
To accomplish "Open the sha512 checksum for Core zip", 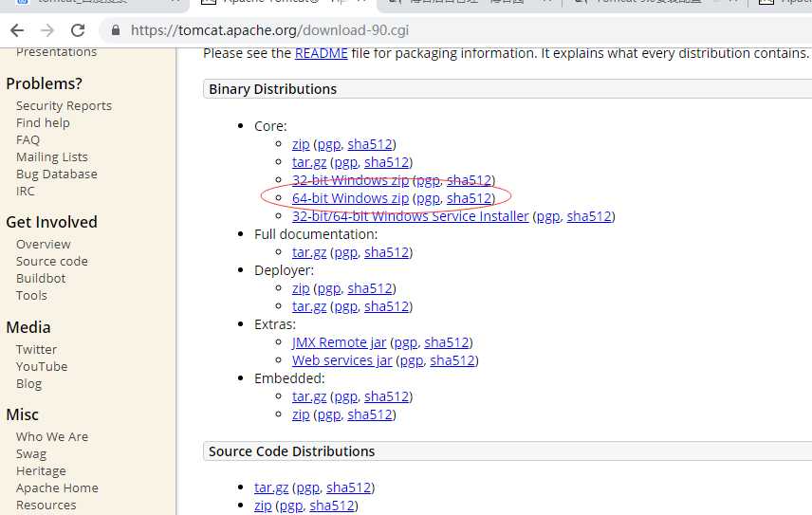I will [370, 144].
